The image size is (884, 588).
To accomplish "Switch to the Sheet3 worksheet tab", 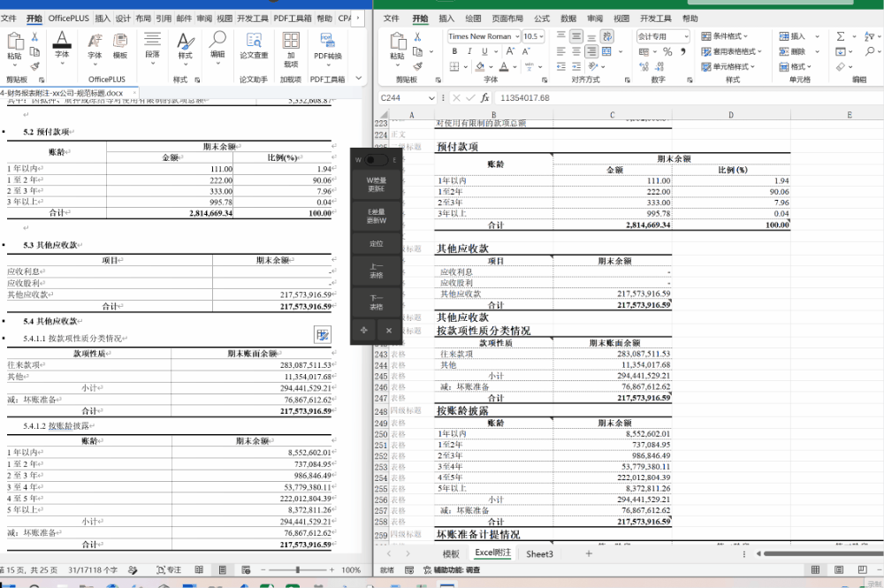I will point(539,554).
